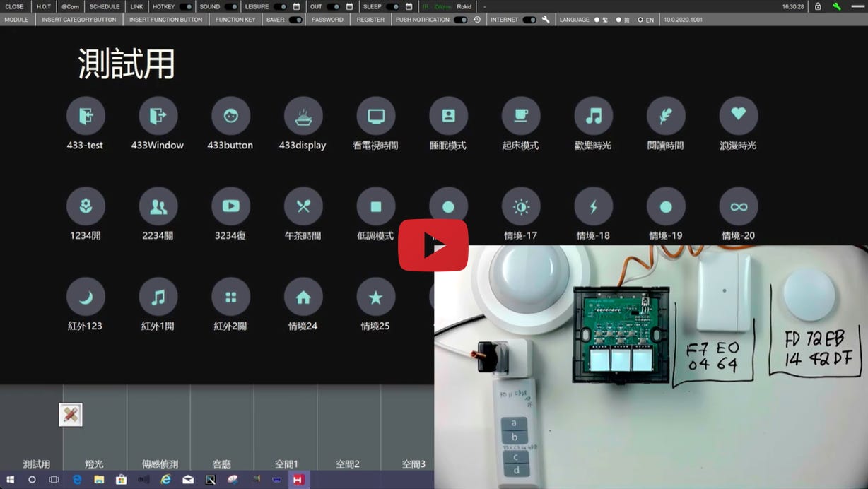The height and width of the screenshot is (489, 868).
Task: Open the LEISURE calendar schedule
Action: pos(296,6)
